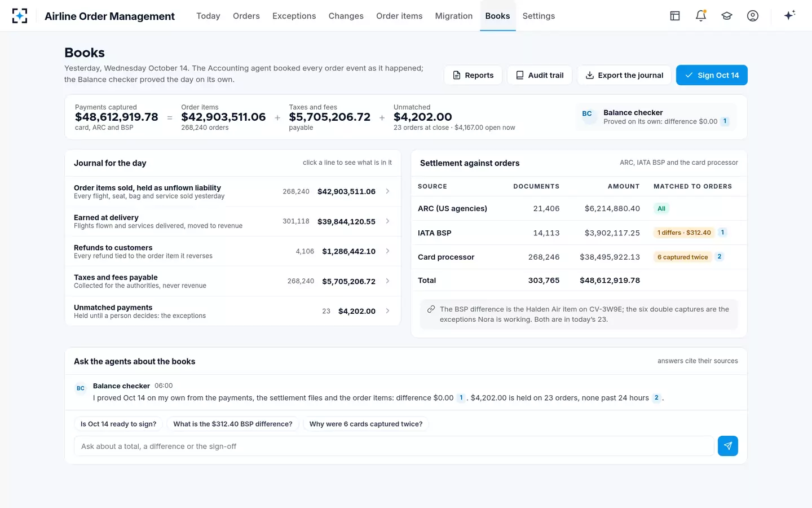Go to the Orders tab
812x508 pixels.
(246, 16)
